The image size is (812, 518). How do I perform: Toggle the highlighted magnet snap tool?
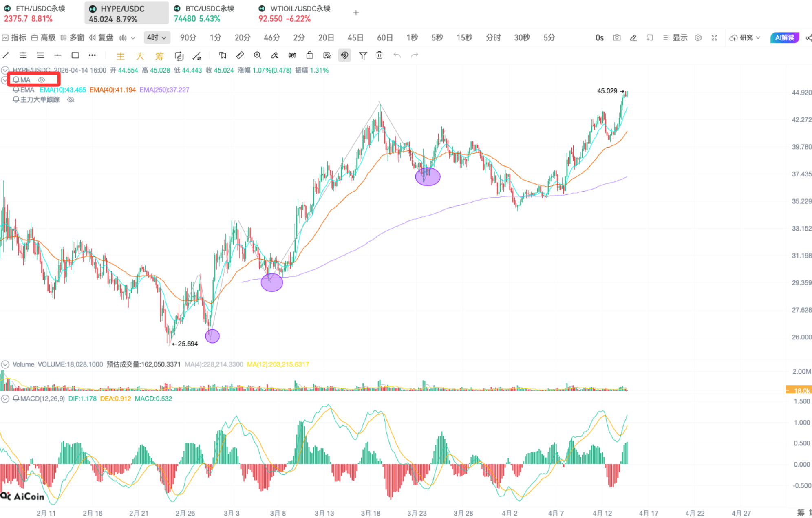344,55
